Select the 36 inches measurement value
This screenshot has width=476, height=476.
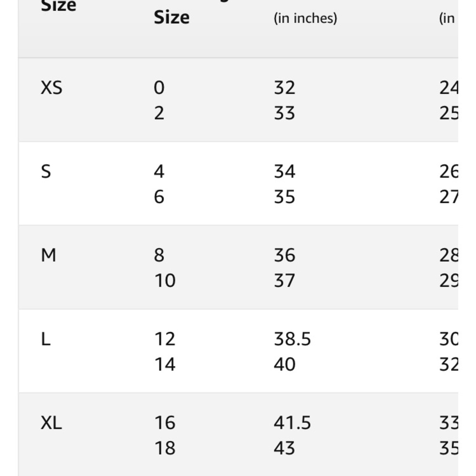pos(284,256)
